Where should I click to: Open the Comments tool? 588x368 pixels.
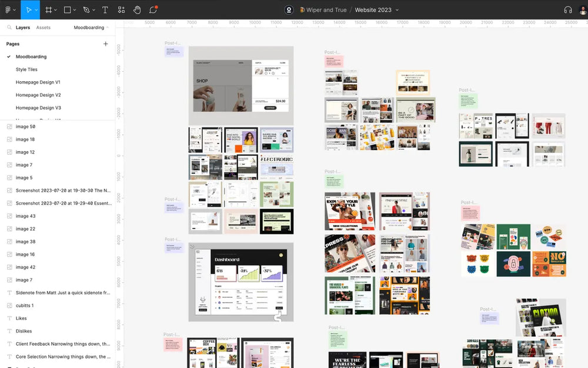point(153,10)
